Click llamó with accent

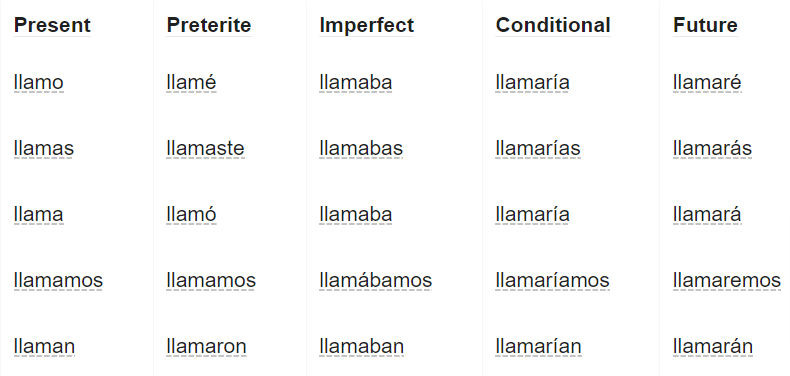[191, 215]
